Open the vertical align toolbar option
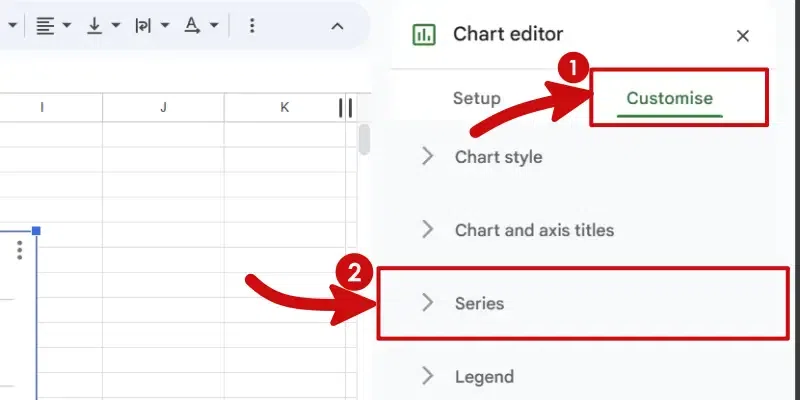 pyautogui.click(x=102, y=25)
